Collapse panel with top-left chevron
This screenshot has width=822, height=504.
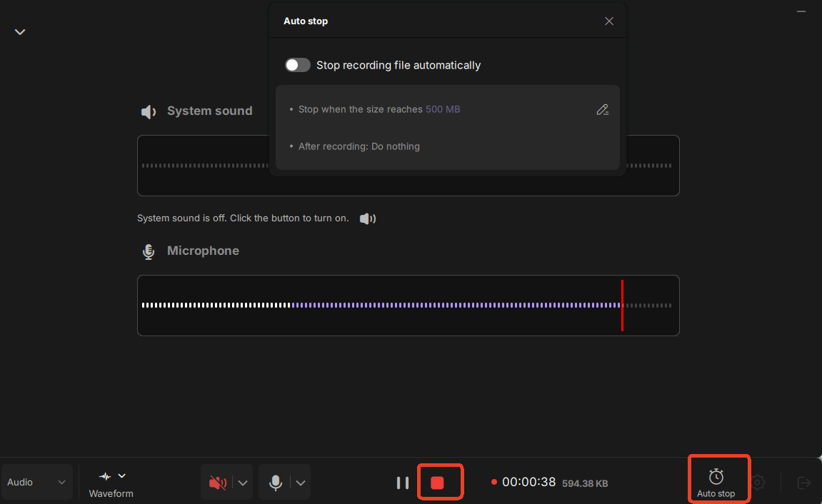[x=20, y=32]
